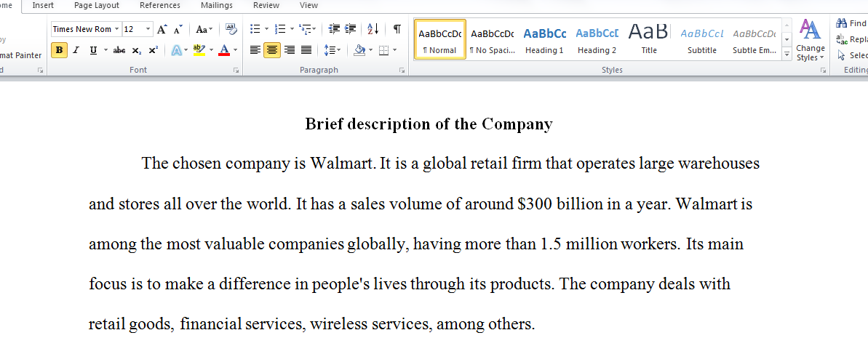
Task: Apply the Heading 1 style
Action: click(x=544, y=40)
